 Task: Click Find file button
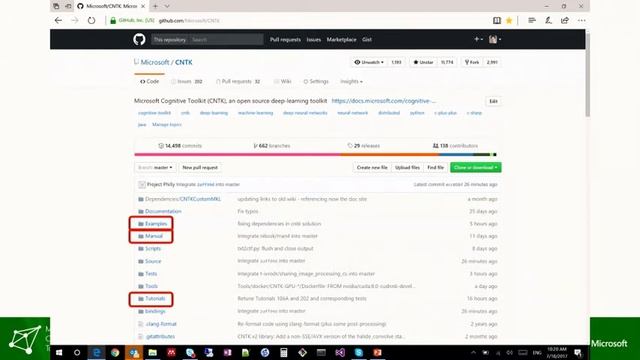(436, 168)
